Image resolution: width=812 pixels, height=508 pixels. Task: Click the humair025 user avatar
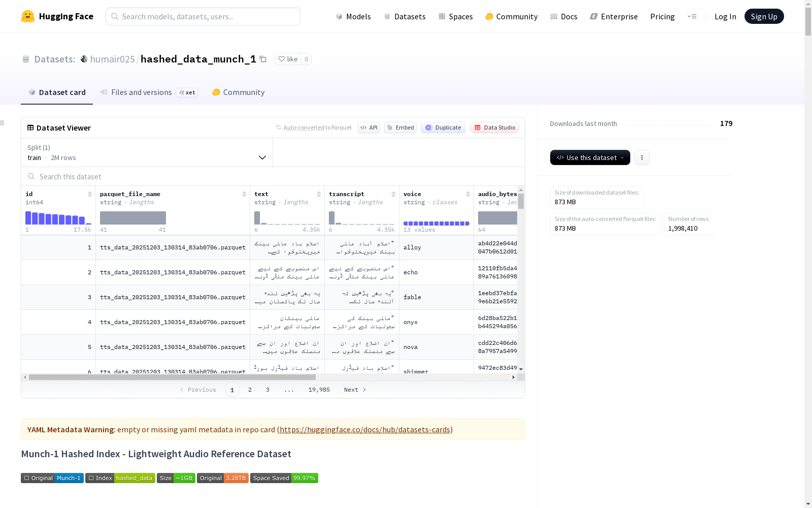point(84,59)
